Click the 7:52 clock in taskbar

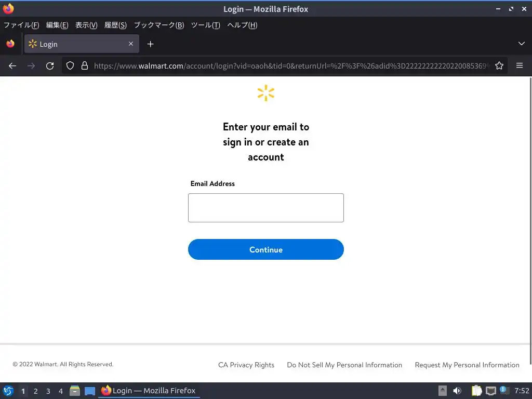point(522,391)
